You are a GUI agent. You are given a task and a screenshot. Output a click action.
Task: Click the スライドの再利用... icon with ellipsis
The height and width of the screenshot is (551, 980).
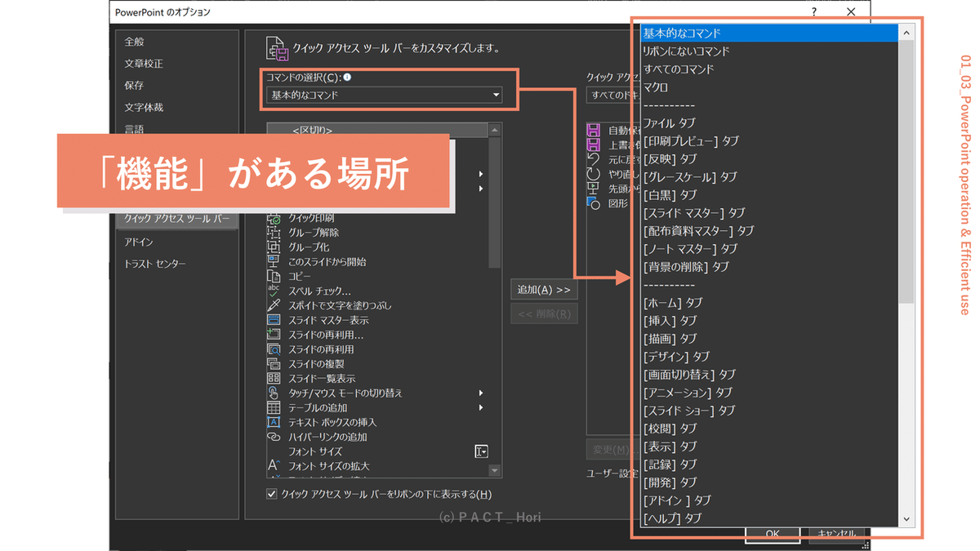click(274, 335)
